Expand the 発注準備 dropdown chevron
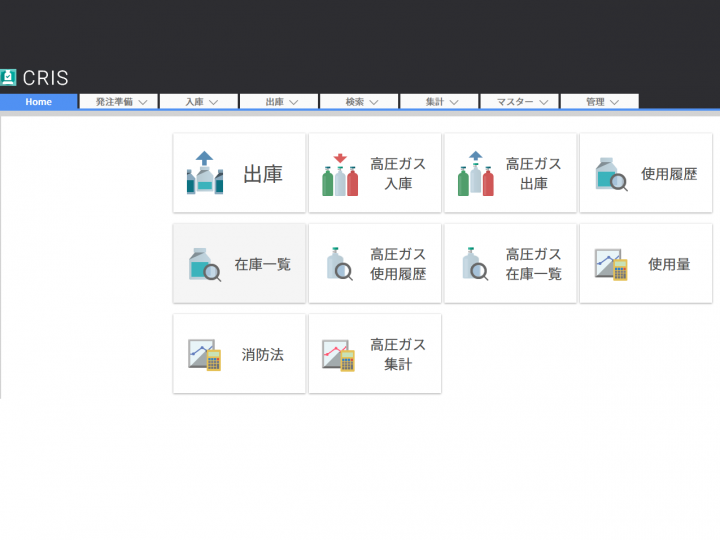 [143, 102]
